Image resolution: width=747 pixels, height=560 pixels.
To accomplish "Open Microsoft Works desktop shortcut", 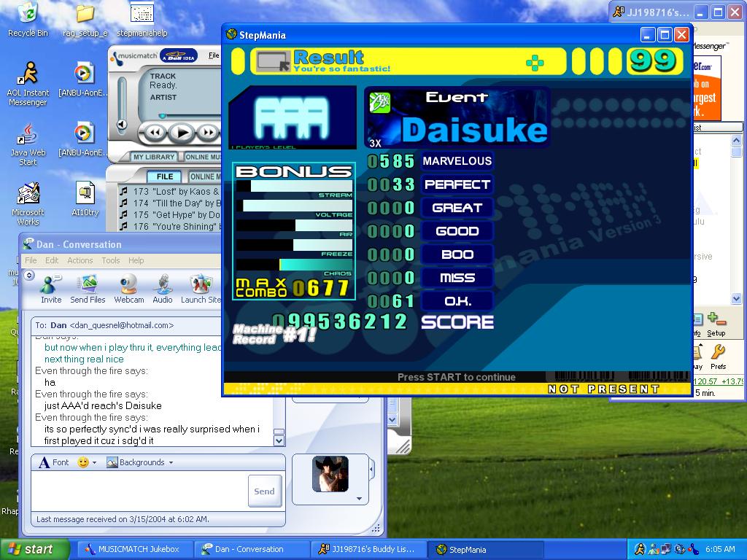I will pyautogui.click(x=28, y=203).
